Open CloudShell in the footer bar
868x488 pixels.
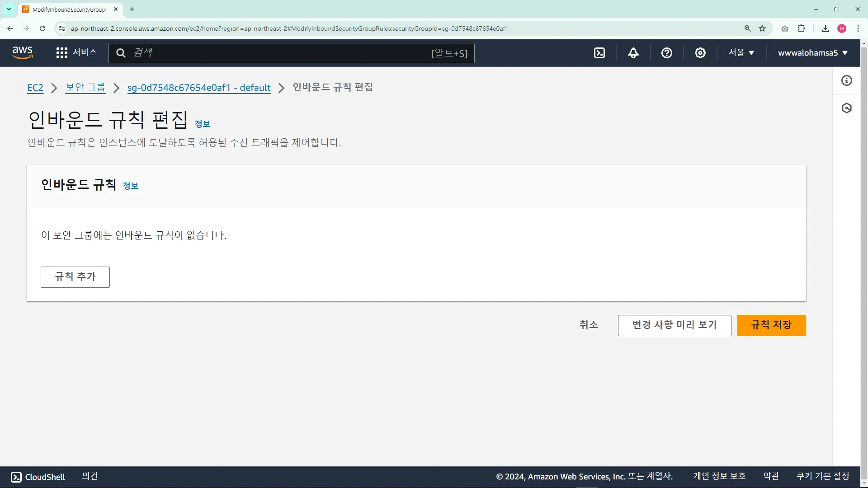point(38,477)
